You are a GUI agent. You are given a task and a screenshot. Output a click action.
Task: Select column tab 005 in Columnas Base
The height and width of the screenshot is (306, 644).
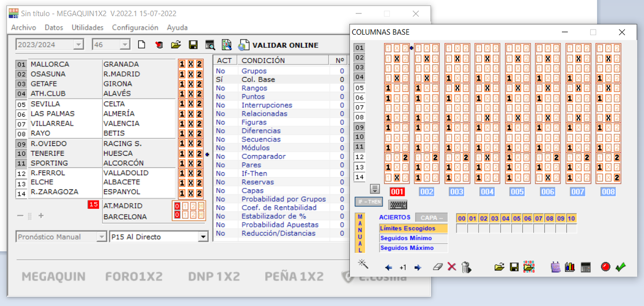[517, 192]
